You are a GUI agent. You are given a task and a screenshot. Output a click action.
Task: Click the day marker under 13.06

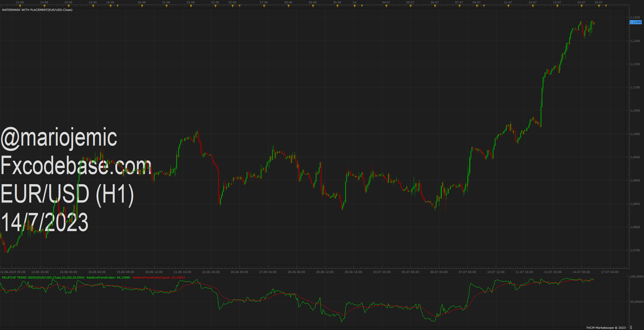20,6
